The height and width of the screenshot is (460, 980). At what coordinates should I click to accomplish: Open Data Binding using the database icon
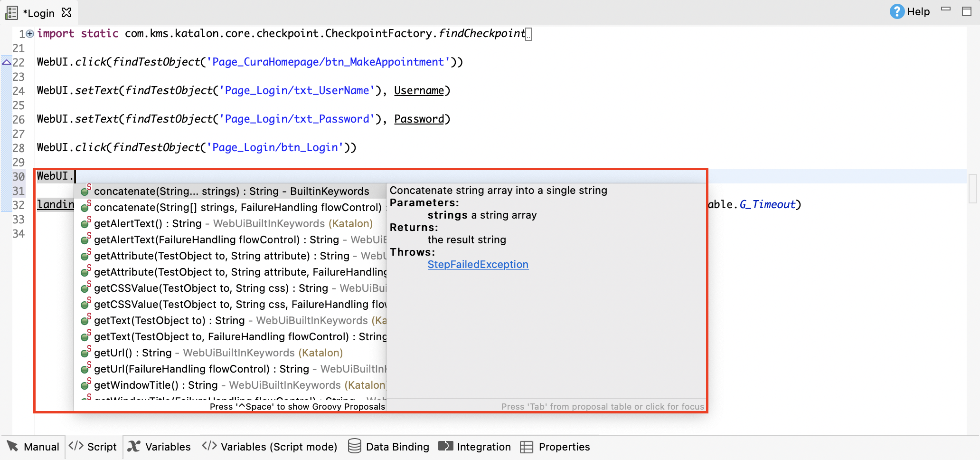[x=354, y=447]
